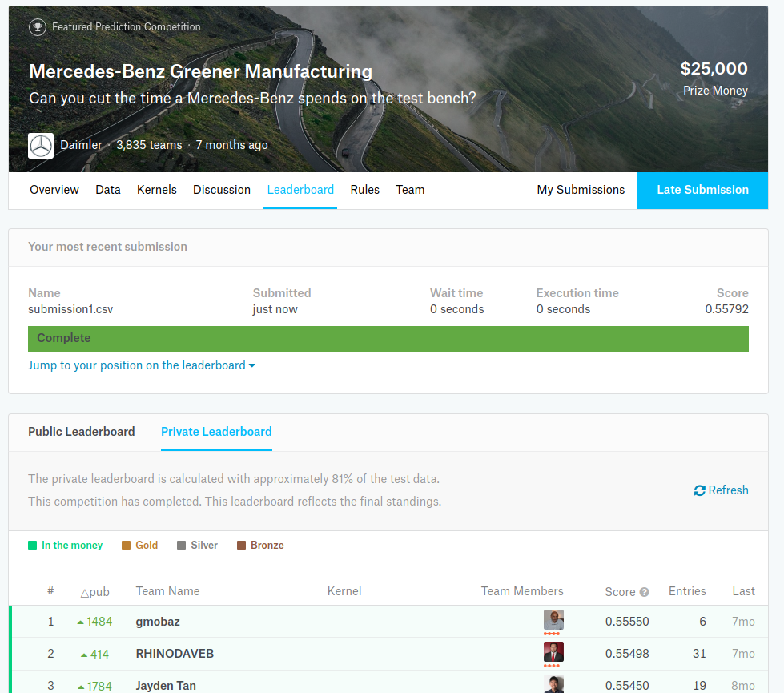
Task: Open Jayden Tan team member avatar
Action: coord(553,684)
